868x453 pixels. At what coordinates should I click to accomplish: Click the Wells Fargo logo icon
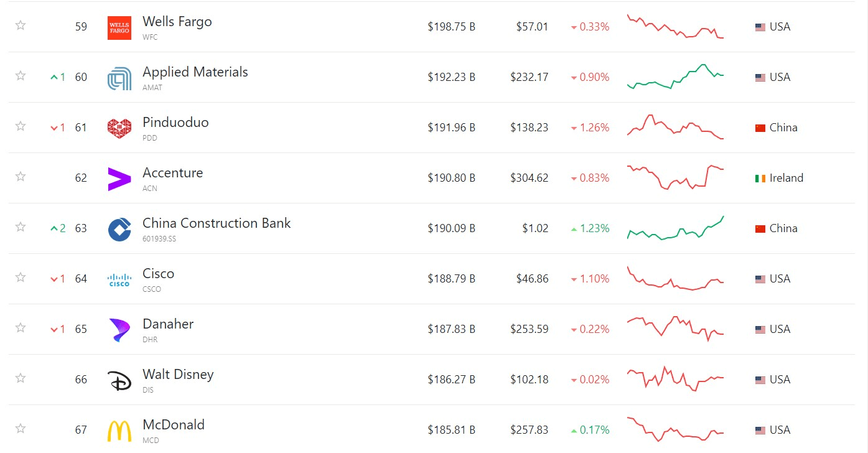[119, 27]
